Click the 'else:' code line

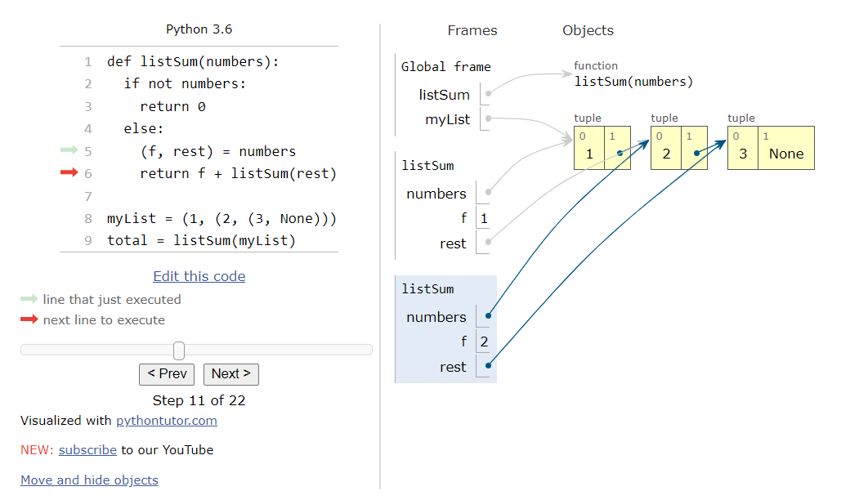144,129
